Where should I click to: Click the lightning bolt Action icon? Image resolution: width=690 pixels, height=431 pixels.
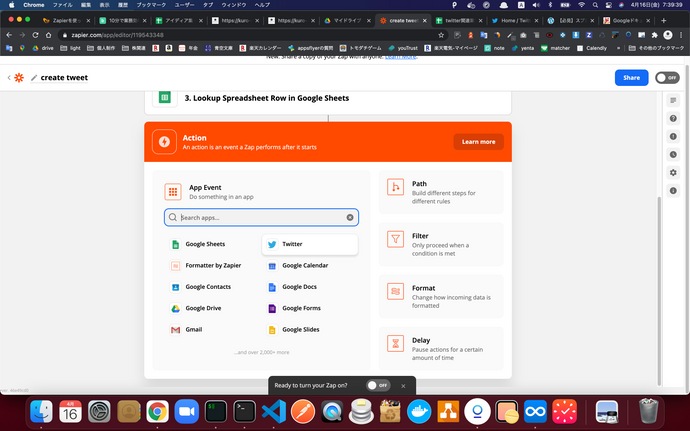pos(164,142)
